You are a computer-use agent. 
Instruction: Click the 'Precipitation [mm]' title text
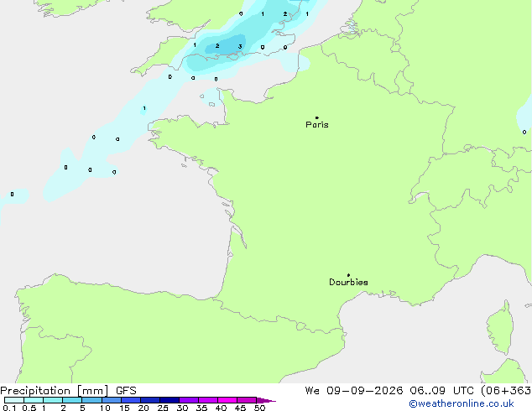click(x=55, y=391)
